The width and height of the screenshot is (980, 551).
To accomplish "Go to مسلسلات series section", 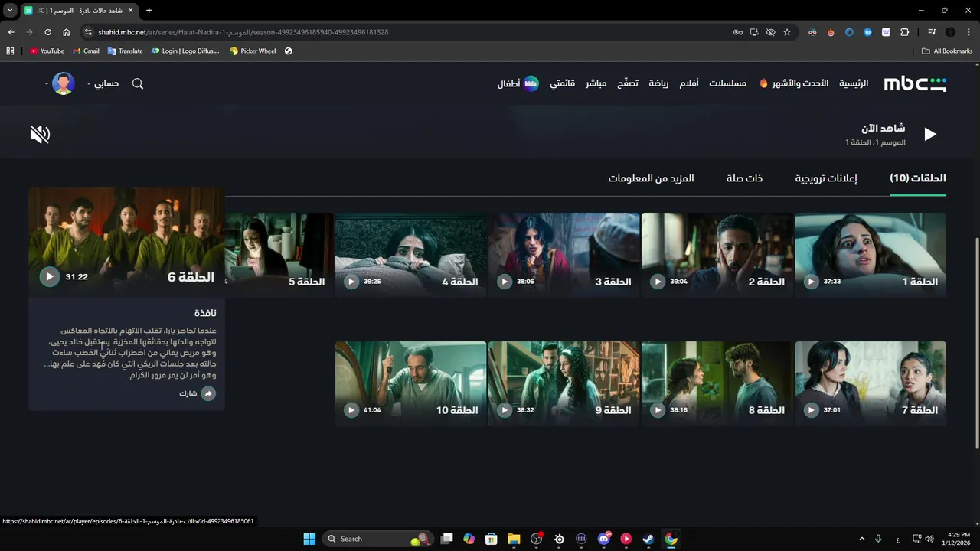I will pos(727,83).
